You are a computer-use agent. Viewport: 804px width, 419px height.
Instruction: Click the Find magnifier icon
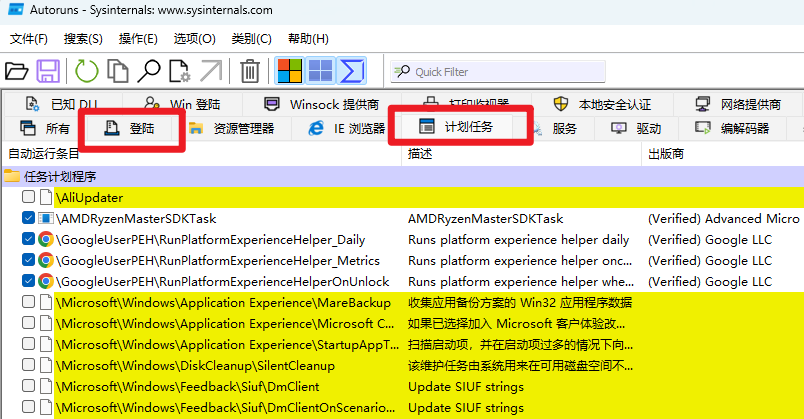pos(149,71)
